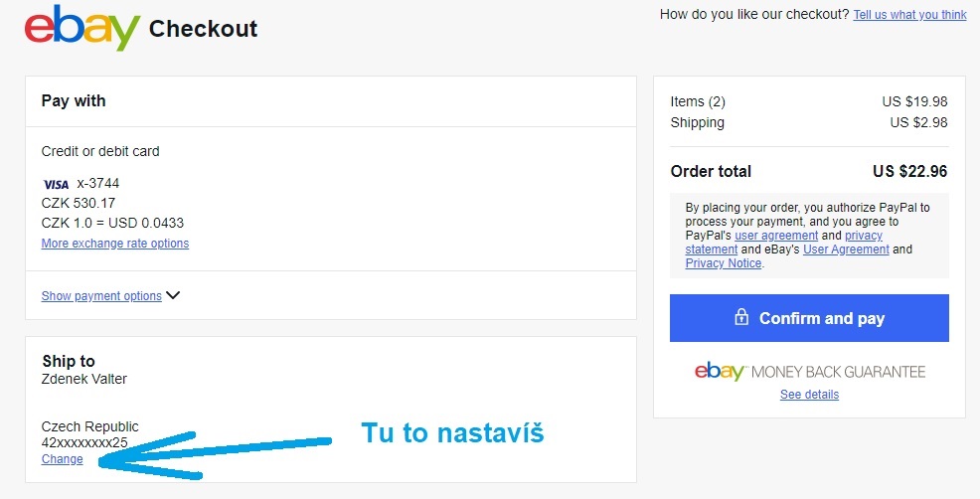980x499 pixels.
Task: Open the Show payment options link
Action: coord(101,296)
